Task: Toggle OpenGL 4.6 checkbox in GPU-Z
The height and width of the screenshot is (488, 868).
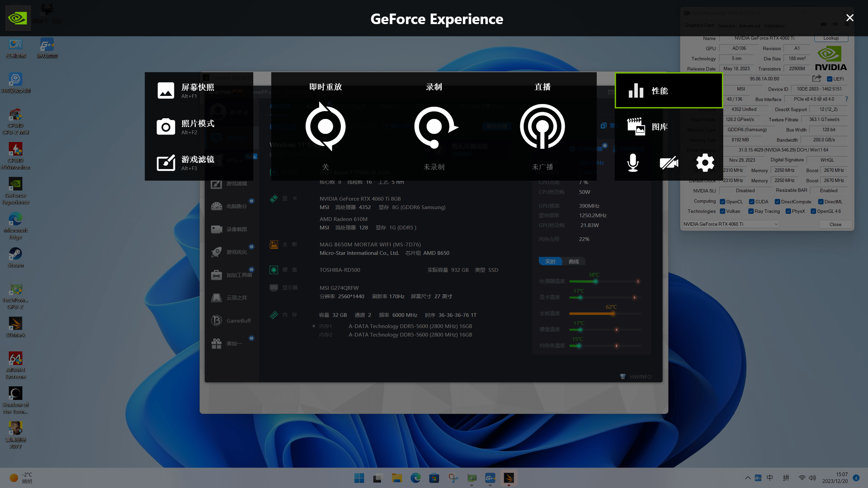Action: point(813,211)
